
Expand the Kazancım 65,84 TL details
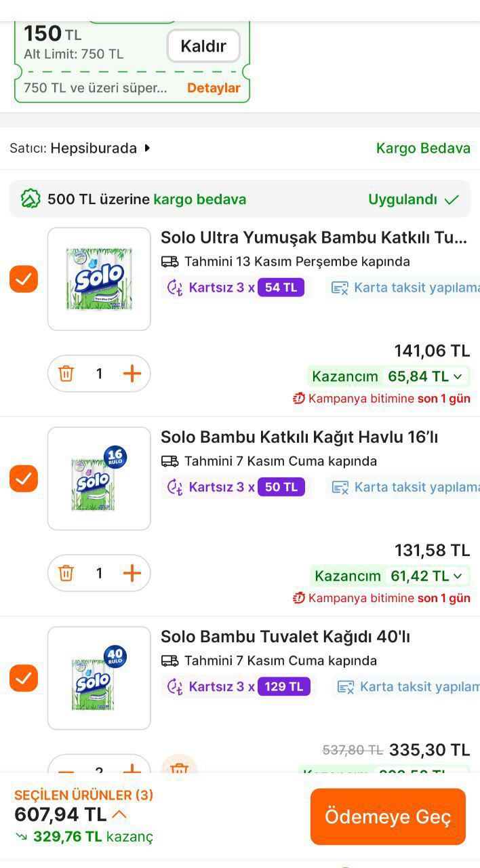point(458,376)
